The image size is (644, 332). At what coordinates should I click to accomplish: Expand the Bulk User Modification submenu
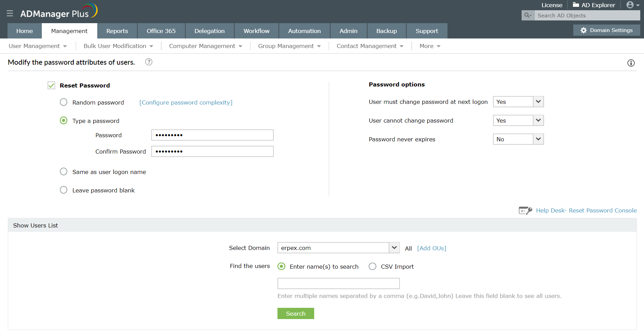(118, 46)
